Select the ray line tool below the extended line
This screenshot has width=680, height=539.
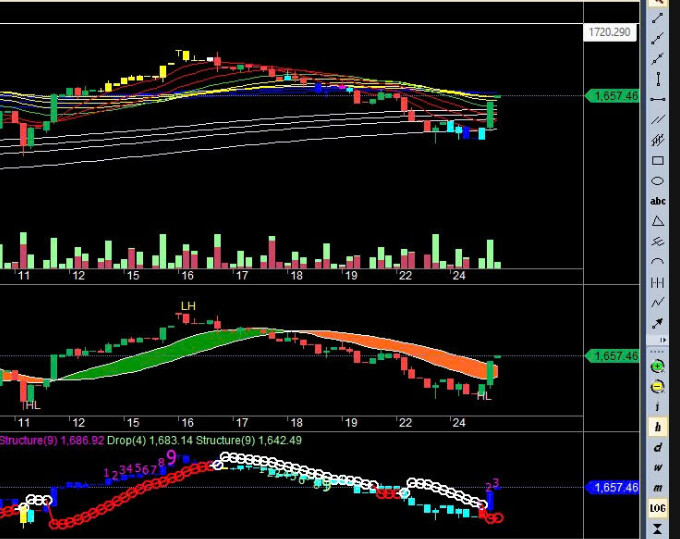(x=657, y=59)
